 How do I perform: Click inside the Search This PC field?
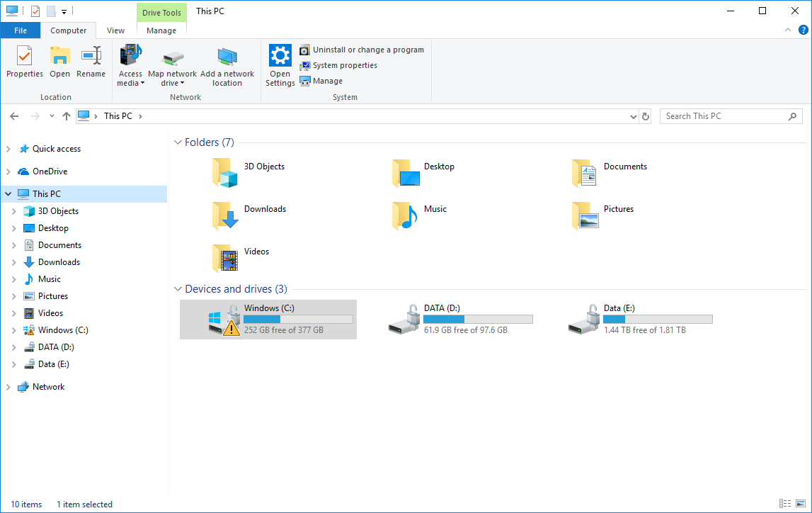tap(722, 115)
